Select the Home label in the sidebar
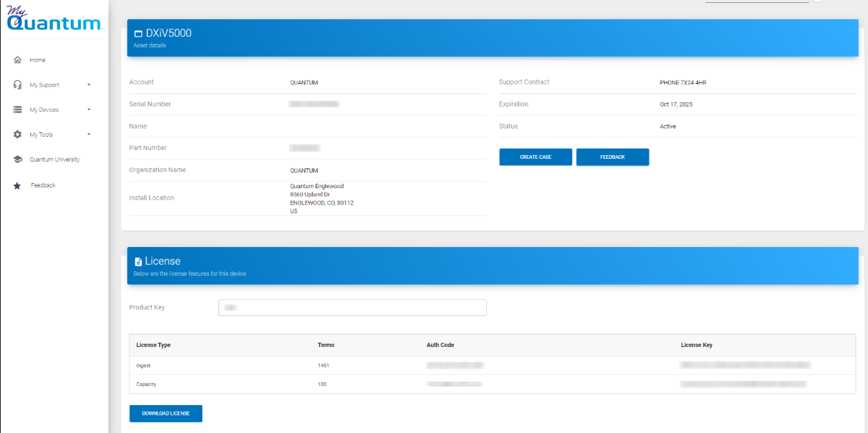 coord(38,60)
